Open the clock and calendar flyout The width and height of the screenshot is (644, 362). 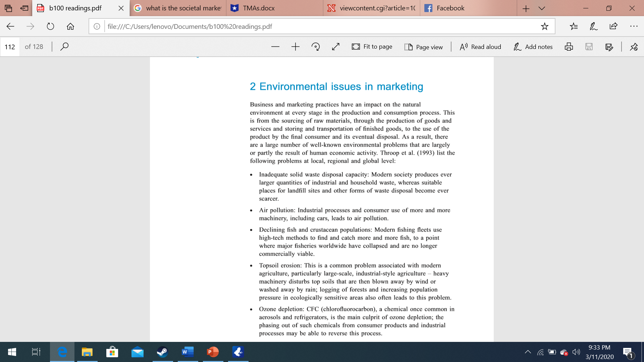click(x=599, y=352)
